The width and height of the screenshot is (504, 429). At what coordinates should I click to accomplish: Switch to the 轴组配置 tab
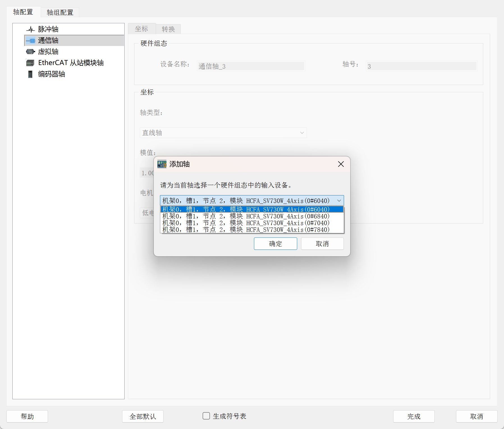click(60, 12)
